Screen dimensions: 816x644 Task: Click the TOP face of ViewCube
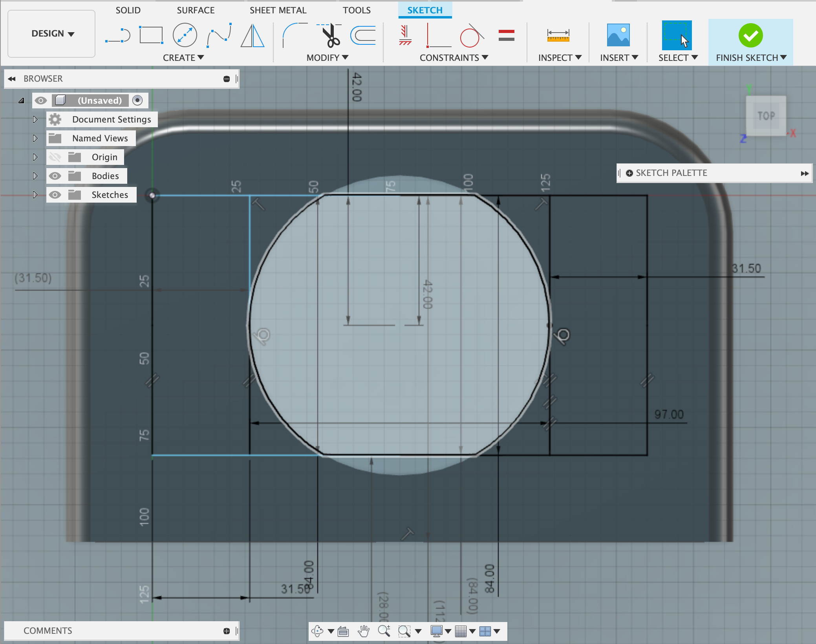tap(766, 116)
